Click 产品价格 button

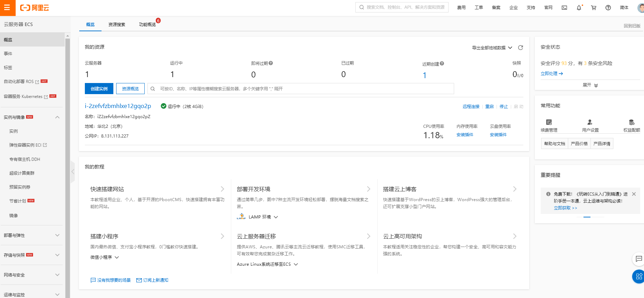tap(579, 143)
